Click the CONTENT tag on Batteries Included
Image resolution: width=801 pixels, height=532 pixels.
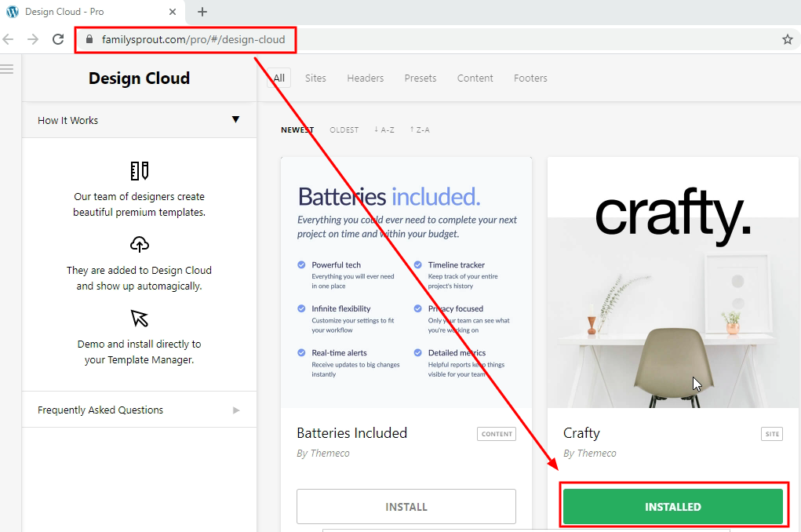click(497, 434)
